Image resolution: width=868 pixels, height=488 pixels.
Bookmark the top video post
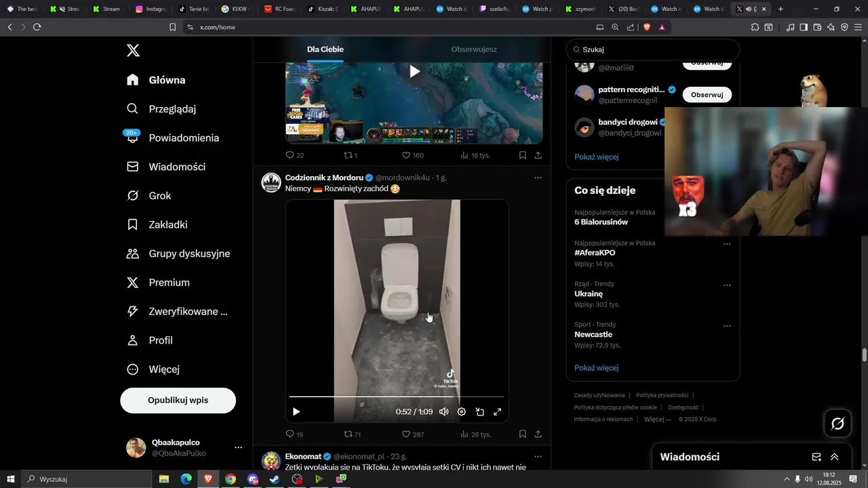point(523,155)
